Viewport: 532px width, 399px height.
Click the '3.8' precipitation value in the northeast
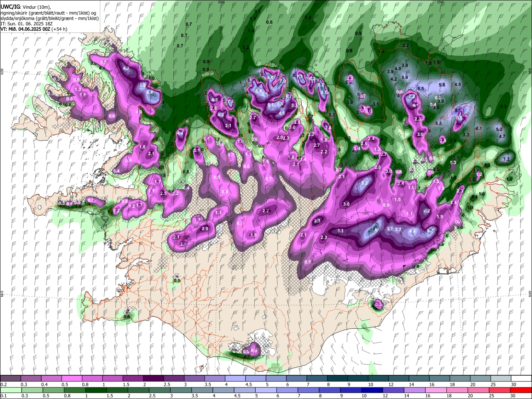(405, 65)
